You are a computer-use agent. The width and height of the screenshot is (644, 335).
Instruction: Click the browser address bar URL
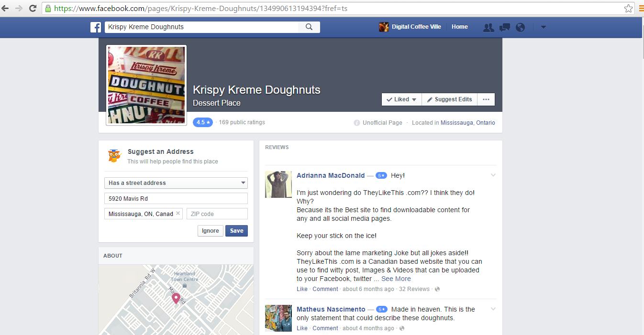click(x=200, y=9)
